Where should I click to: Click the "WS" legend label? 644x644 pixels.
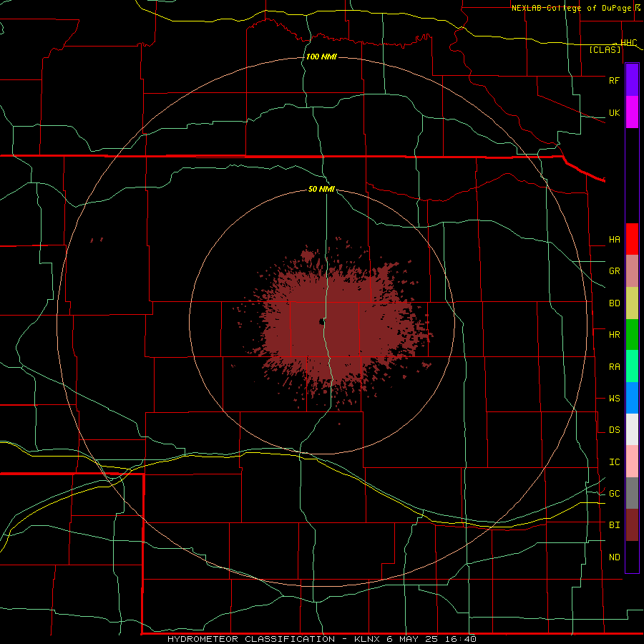614,398
